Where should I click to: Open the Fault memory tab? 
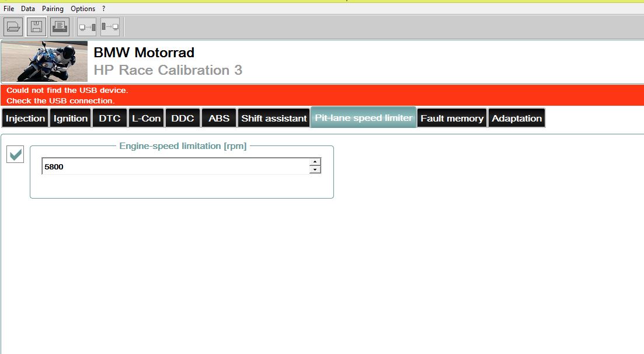[x=452, y=118]
